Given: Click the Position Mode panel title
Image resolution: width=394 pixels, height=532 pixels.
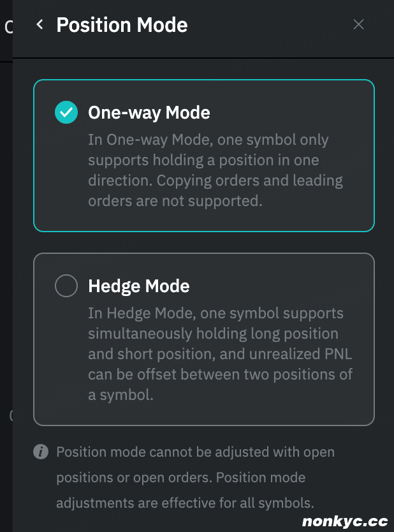Looking at the screenshot, I should point(122,25).
